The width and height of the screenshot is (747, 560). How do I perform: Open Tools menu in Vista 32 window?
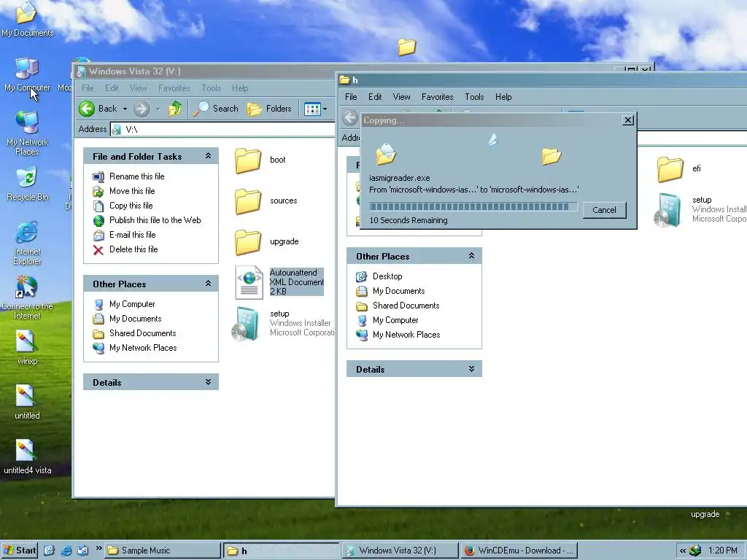click(x=211, y=88)
